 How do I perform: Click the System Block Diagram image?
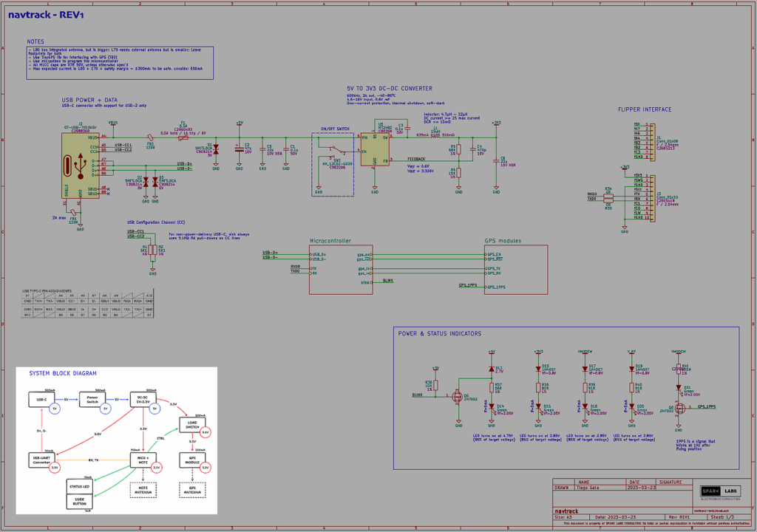tap(116, 440)
